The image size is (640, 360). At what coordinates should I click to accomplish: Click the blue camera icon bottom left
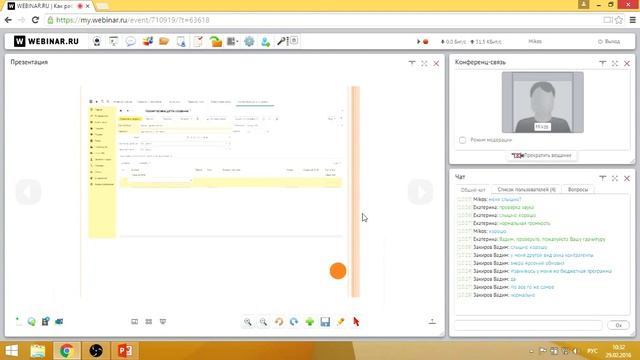click(x=59, y=322)
